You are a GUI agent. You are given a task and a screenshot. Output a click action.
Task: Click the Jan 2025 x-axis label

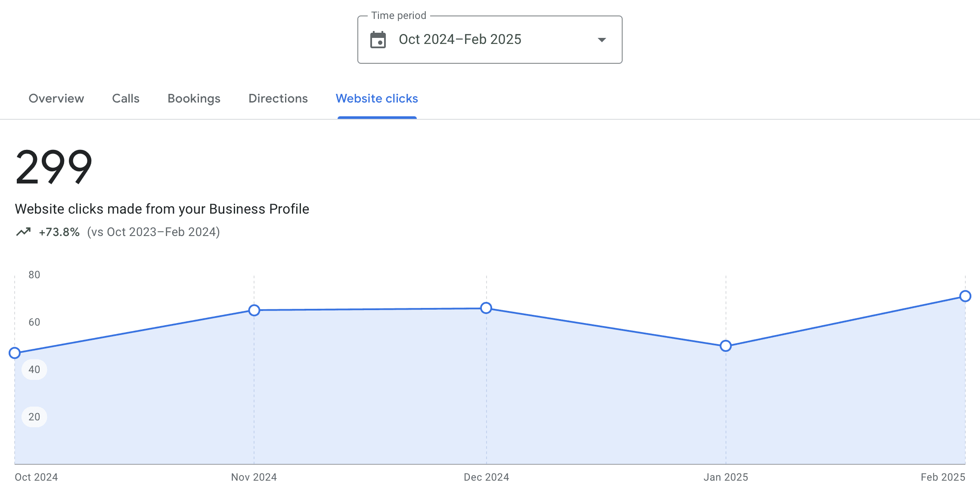click(726, 477)
